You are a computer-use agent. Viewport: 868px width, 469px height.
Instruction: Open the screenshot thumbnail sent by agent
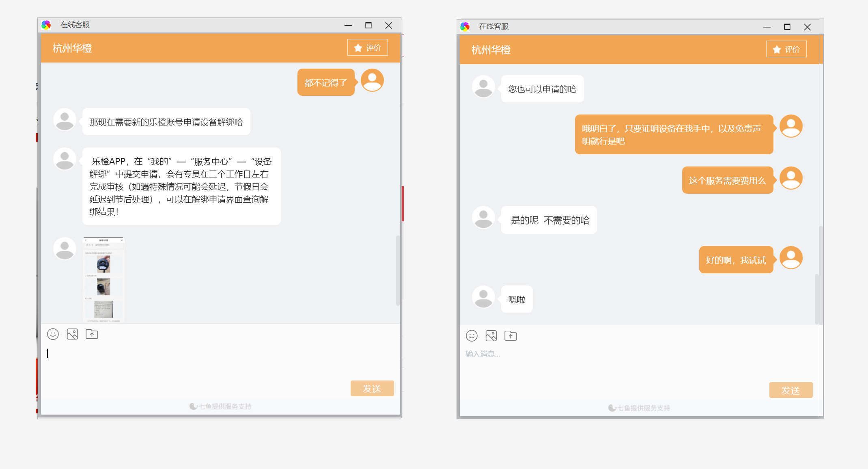coord(103,280)
